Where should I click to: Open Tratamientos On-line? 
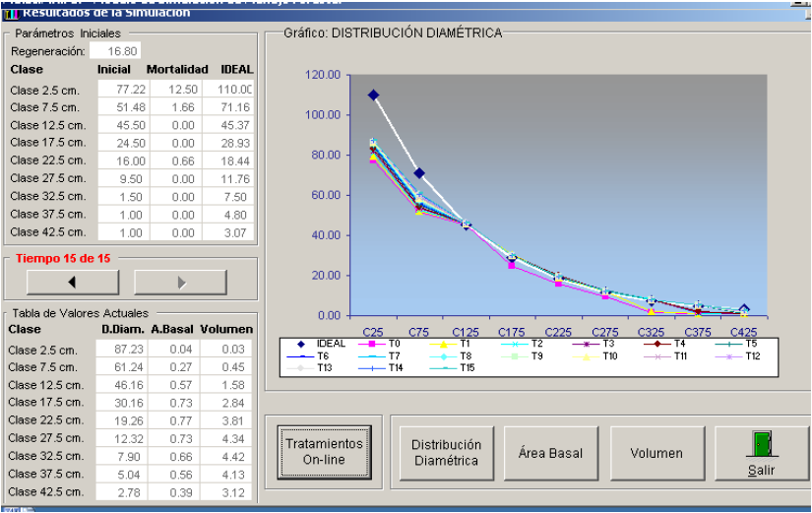pos(324,452)
